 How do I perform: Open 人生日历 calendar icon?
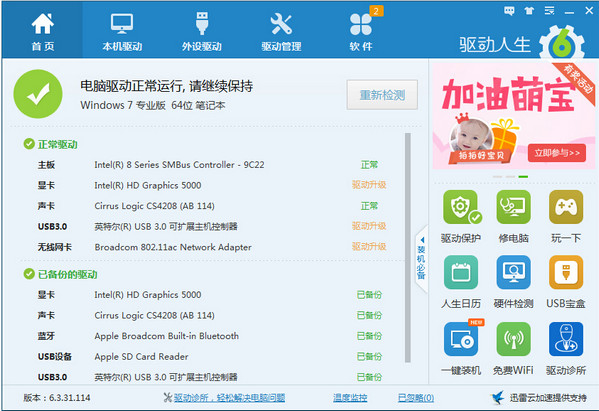pos(461,272)
